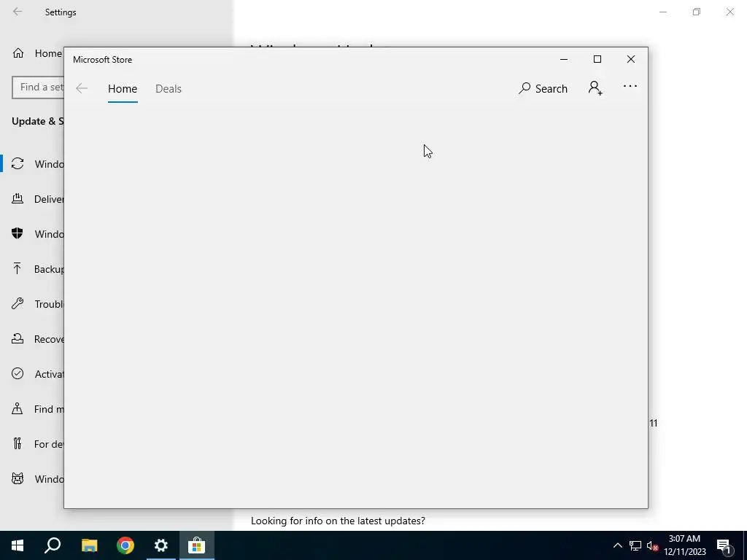Image resolution: width=747 pixels, height=560 pixels.
Task: Close the Settings window
Action: (x=729, y=12)
